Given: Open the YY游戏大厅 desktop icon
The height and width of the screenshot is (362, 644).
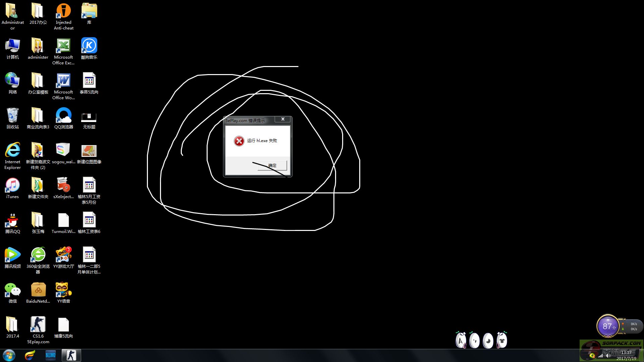Looking at the screenshot, I should coord(63,255).
